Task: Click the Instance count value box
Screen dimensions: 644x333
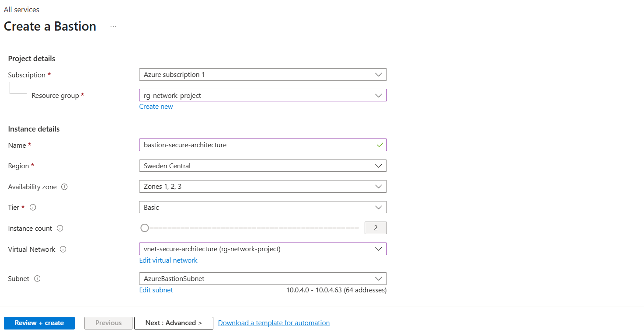Action: pos(376,228)
